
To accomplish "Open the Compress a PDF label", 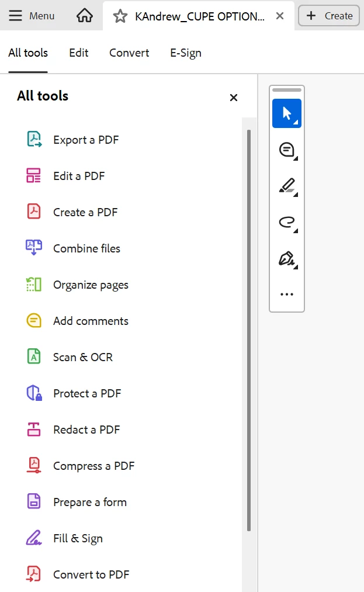I will pos(93,466).
